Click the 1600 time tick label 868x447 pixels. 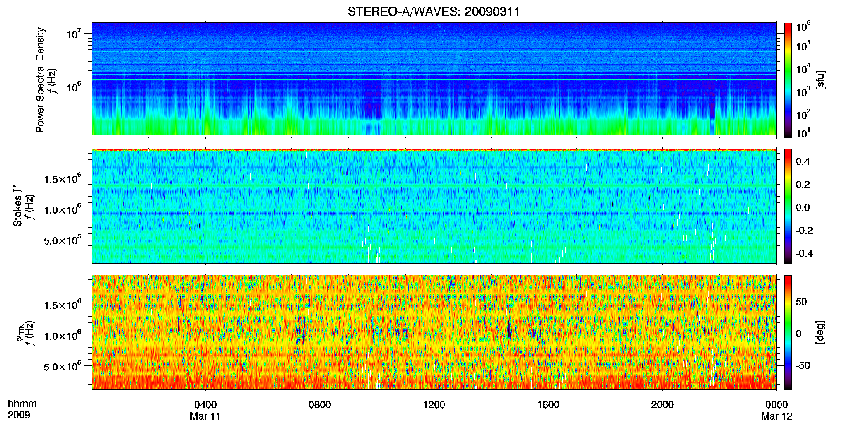(x=548, y=405)
